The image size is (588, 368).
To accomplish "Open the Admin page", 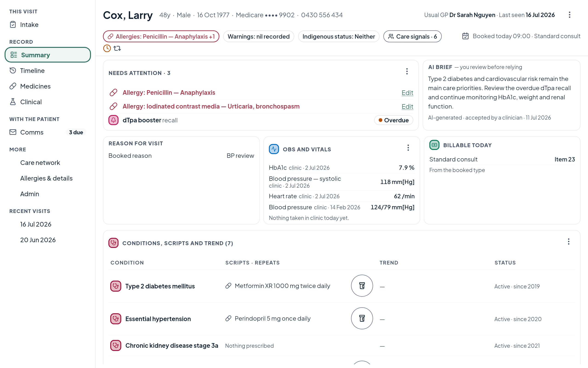I will pos(48,194).
